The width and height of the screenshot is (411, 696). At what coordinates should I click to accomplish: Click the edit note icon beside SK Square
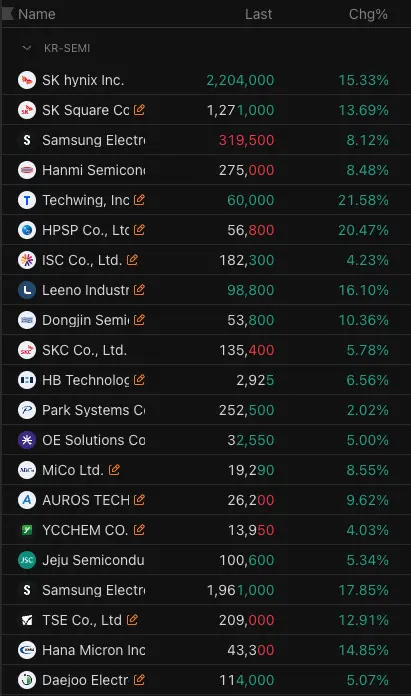[139, 110]
